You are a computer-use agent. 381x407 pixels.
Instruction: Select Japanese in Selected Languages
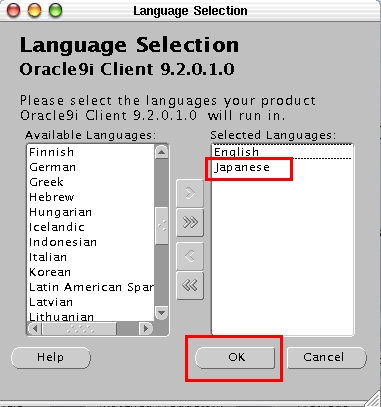tap(282, 167)
